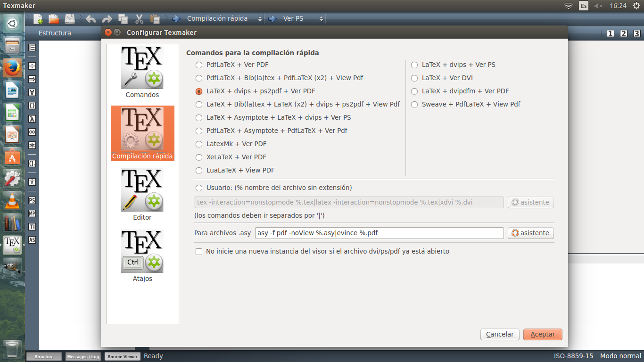644x362 pixels.
Task: Switch to the Source Viewer tab
Action: point(122,357)
